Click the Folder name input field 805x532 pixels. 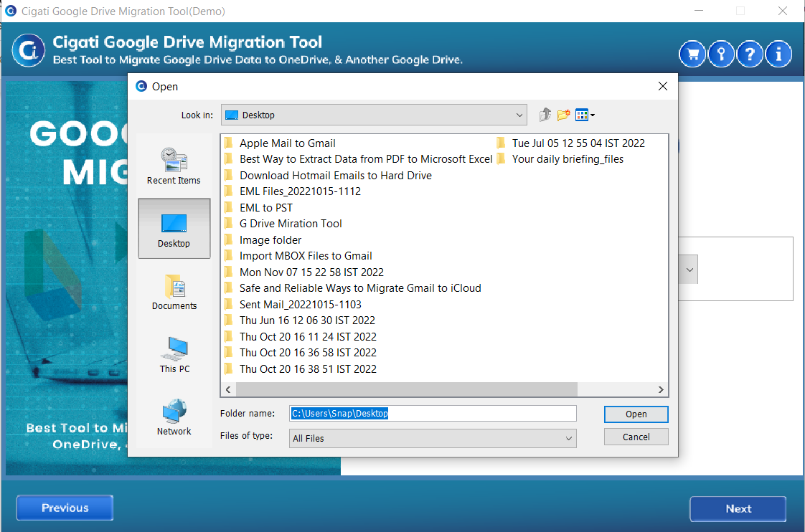(433, 414)
